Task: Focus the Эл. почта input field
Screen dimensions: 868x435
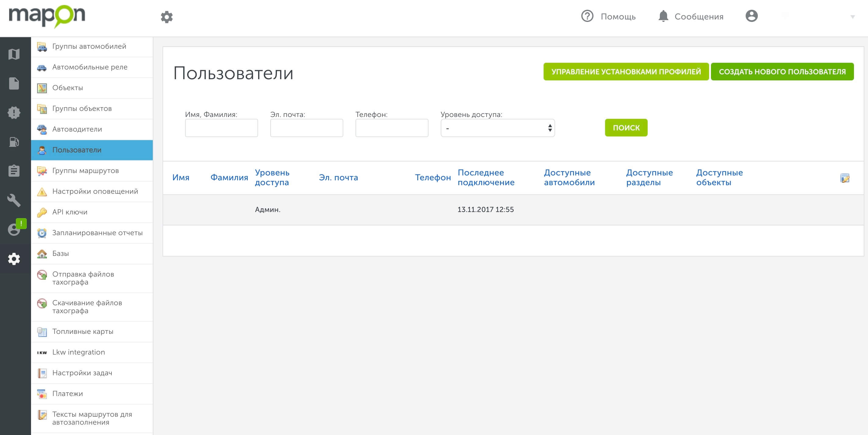Action: (x=307, y=128)
